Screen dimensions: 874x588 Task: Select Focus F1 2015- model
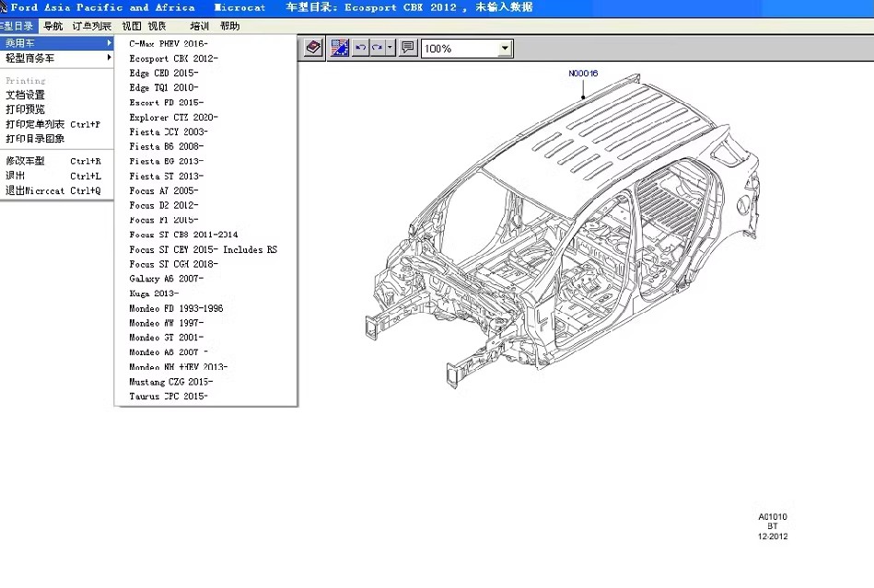pos(205,220)
